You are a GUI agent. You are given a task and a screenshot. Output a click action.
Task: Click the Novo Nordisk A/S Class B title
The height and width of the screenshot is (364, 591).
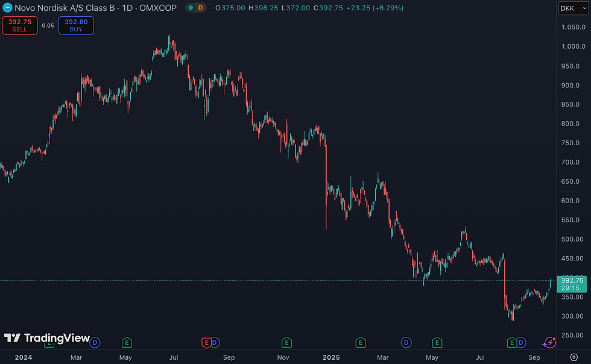point(65,8)
